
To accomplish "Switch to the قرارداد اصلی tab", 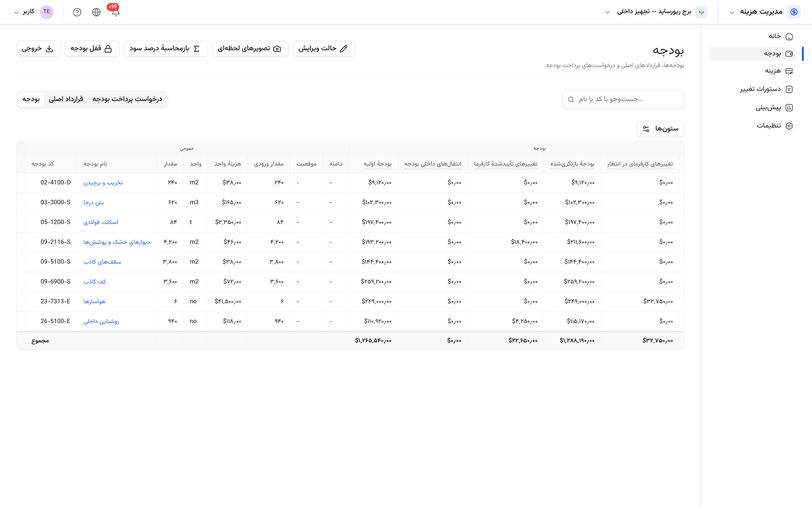I will (66, 99).
